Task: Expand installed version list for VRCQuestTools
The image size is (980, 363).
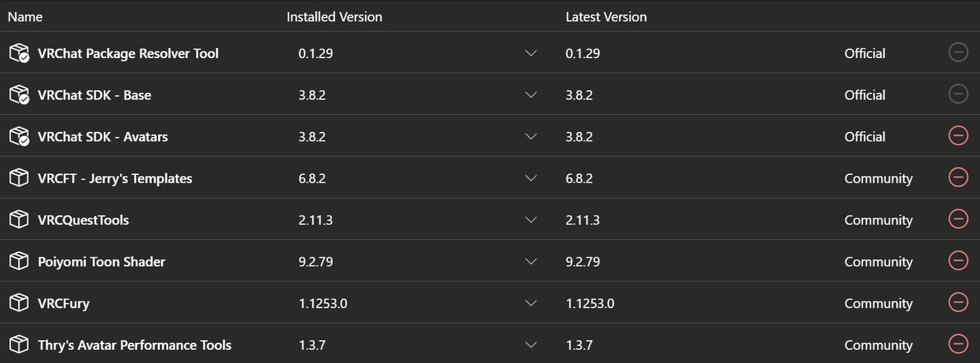Action: [x=531, y=220]
